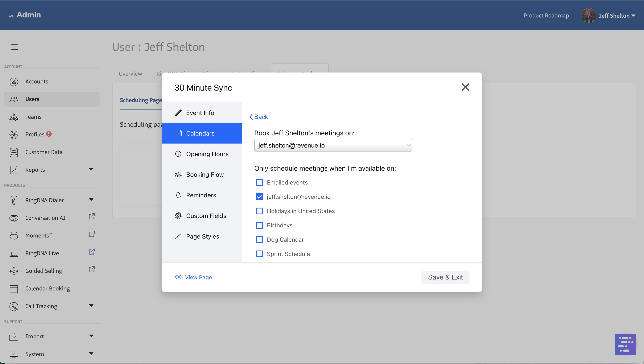This screenshot has width=644, height=364.
Task: Switch to the Opening Hours tab
Action: pyautogui.click(x=207, y=154)
